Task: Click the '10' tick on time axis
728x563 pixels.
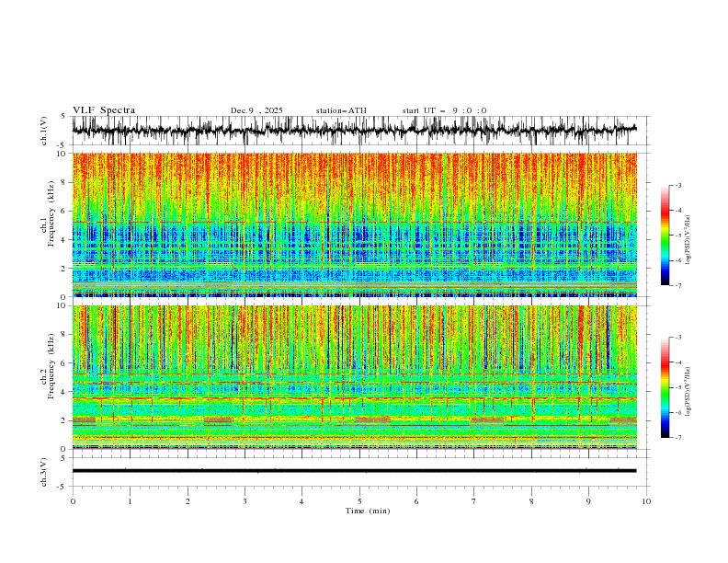Action: (x=646, y=501)
